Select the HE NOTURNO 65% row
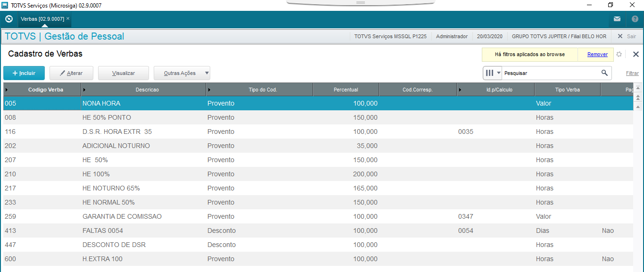Viewport: 644px width, 272px height. tap(318, 188)
